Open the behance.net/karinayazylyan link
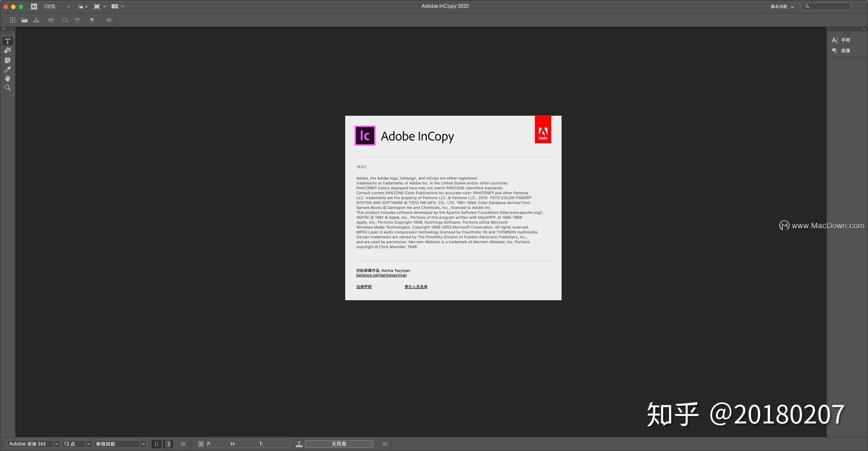 381,275
